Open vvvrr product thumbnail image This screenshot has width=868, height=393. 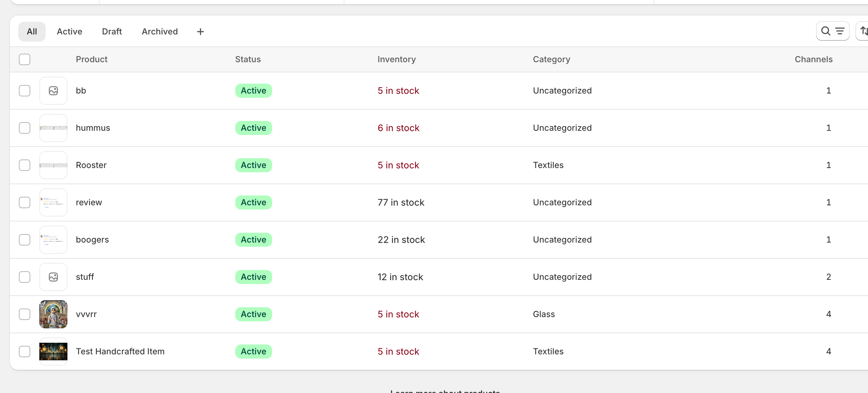point(53,314)
